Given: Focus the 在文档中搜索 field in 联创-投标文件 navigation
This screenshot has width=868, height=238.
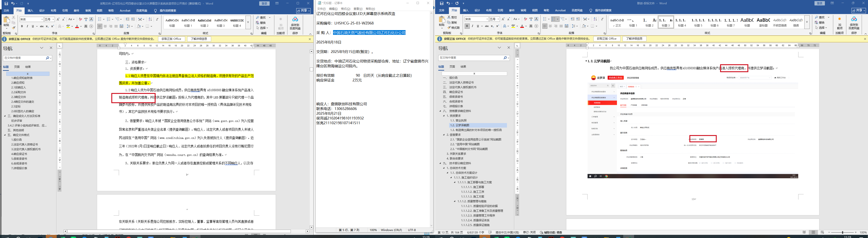Looking at the screenshot, I should (x=470, y=58).
